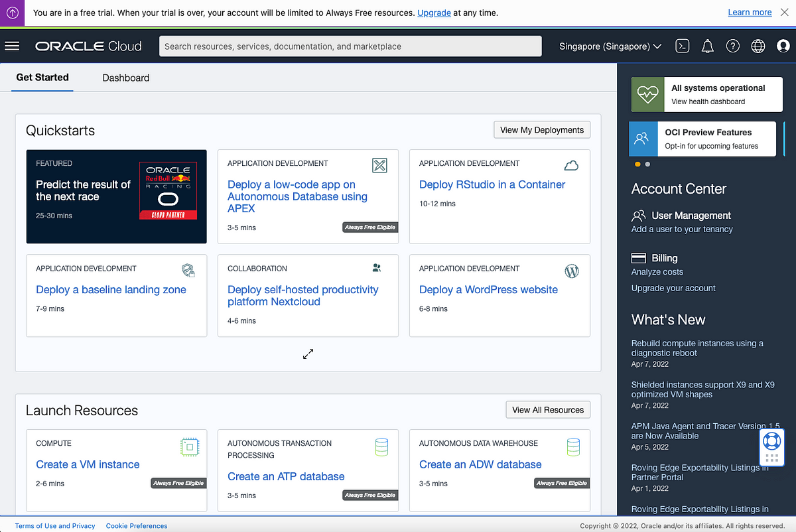Open the help question mark menu
This screenshot has height=532, width=796.
(x=732, y=46)
